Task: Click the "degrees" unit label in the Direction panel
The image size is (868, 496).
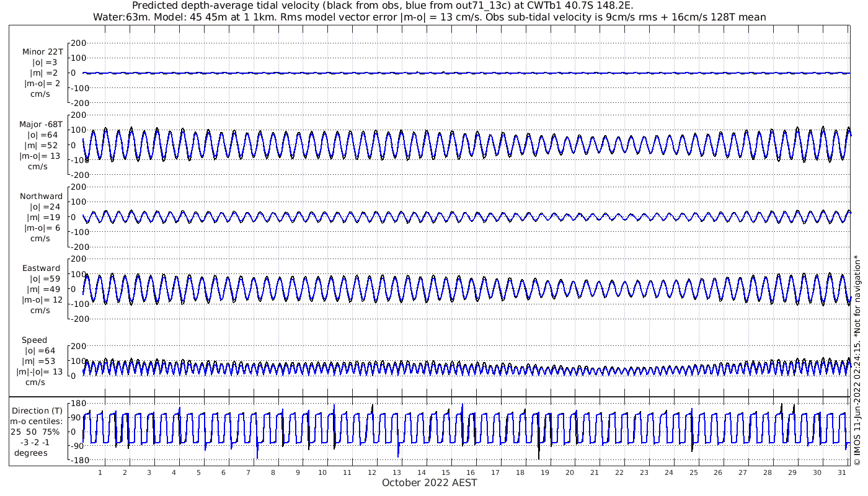Action: pyautogui.click(x=31, y=453)
